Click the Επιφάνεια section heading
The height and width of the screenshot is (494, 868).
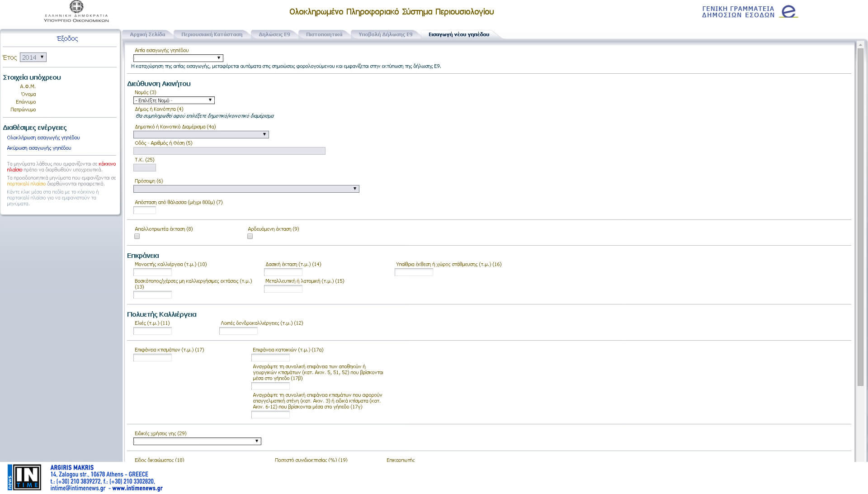point(143,256)
